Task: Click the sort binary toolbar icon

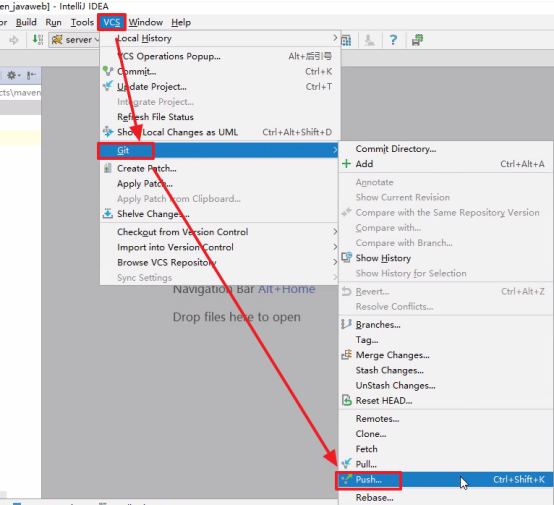Action: pos(37,40)
